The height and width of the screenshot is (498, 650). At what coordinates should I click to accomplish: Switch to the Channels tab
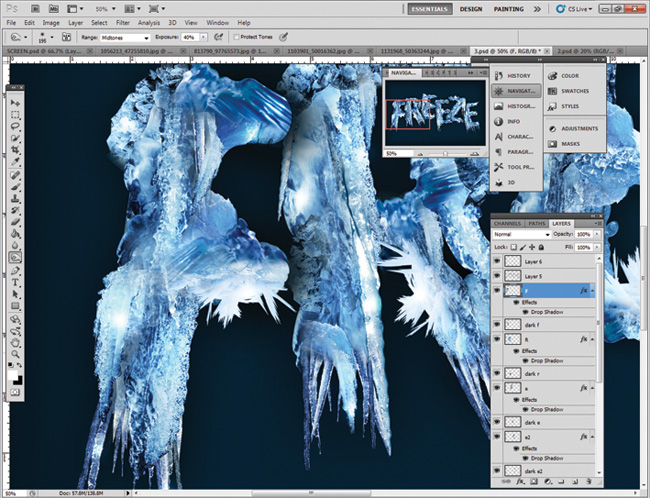pyautogui.click(x=507, y=222)
